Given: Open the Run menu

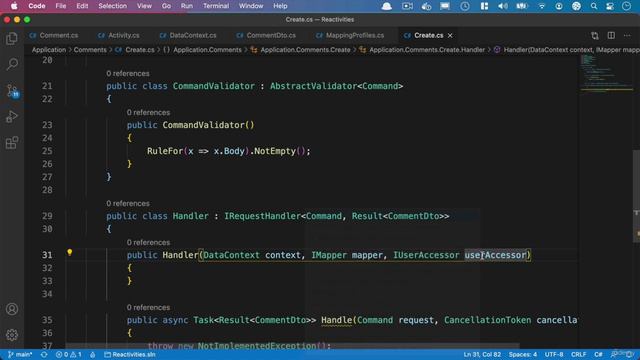Looking at the screenshot, I should (x=187, y=6).
